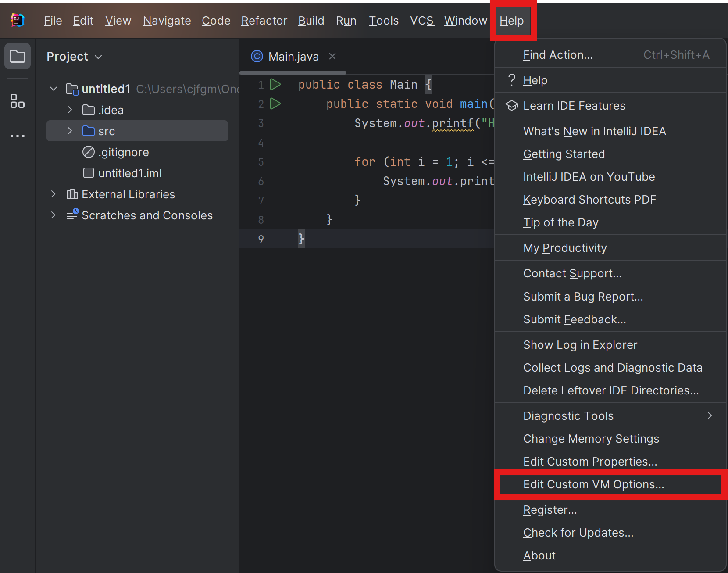728x573 pixels.
Task: Switch to the Main.java editor tab
Action: 293,57
